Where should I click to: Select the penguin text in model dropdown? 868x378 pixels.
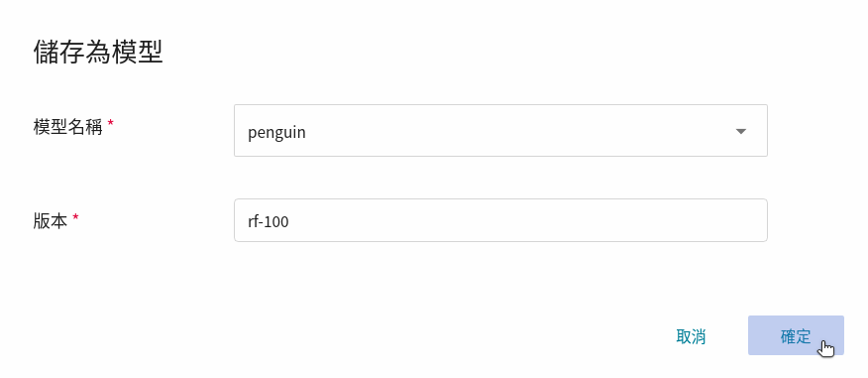click(x=276, y=133)
